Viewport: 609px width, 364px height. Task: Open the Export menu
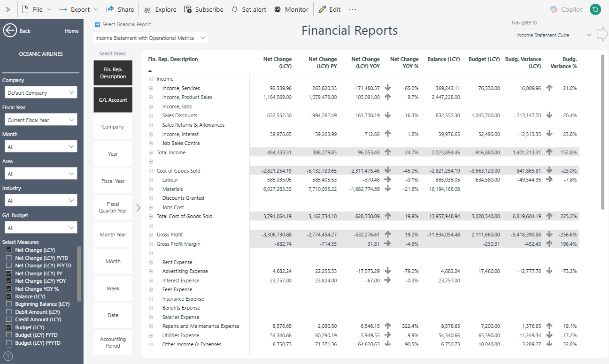pyautogui.click(x=79, y=9)
